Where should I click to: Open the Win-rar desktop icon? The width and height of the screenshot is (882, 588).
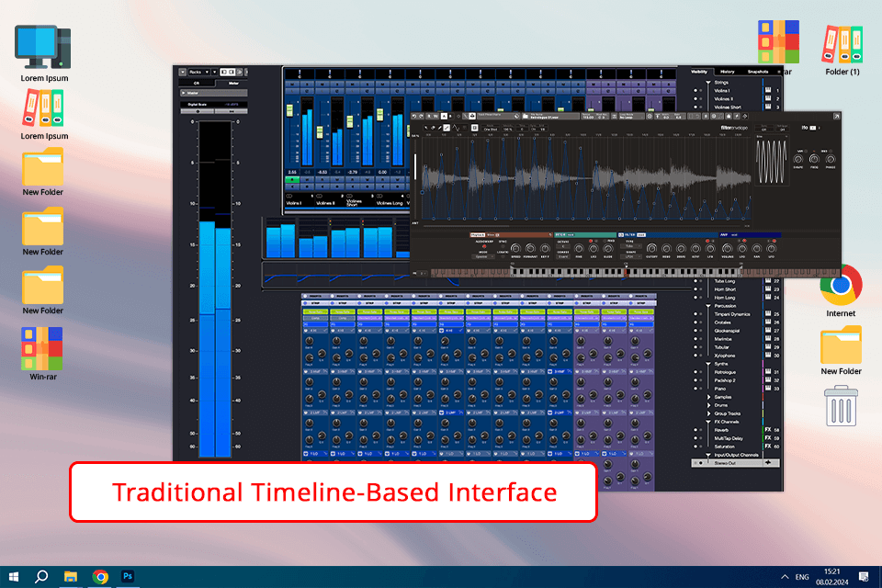coord(42,348)
